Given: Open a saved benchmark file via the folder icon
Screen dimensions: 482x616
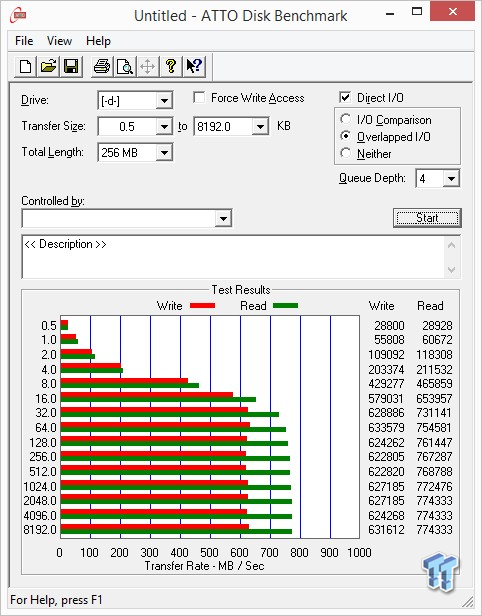Looking at the screenshot, I should click(48, 66).
